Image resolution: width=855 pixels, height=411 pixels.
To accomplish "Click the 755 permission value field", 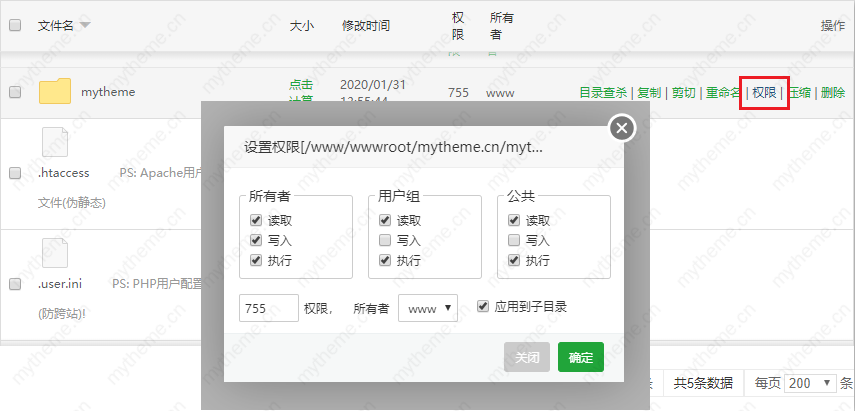I will (x=269, y=308).
